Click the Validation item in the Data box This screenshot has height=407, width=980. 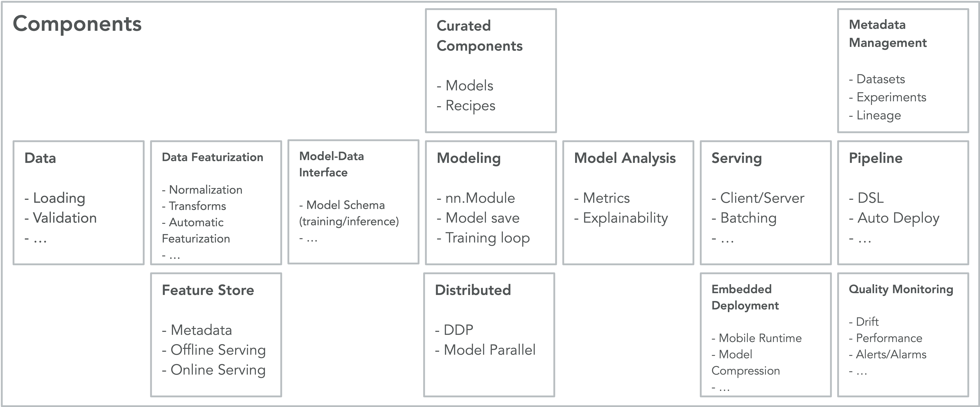[x=65, y=218]
